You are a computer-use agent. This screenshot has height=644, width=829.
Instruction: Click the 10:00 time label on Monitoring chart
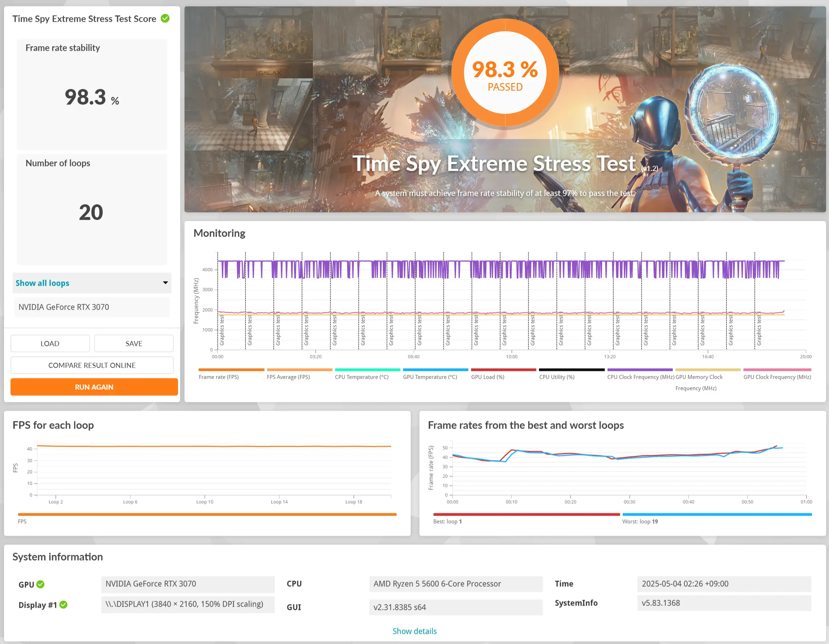[511, 356]
